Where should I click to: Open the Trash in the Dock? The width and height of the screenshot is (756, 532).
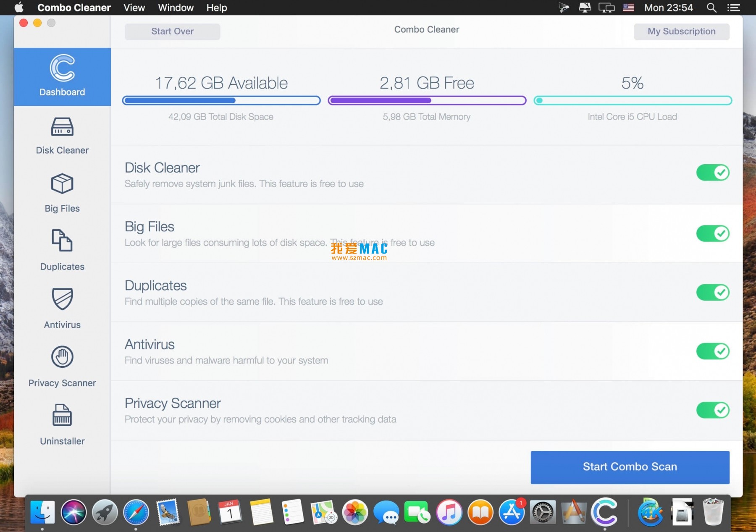[x=713, y=511]
